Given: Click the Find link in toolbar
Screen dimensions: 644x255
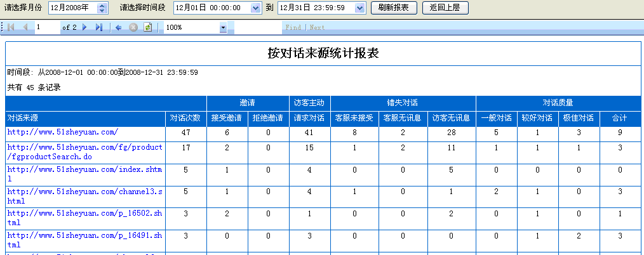Looking at the screenshot, I should (x=293, y=28).
